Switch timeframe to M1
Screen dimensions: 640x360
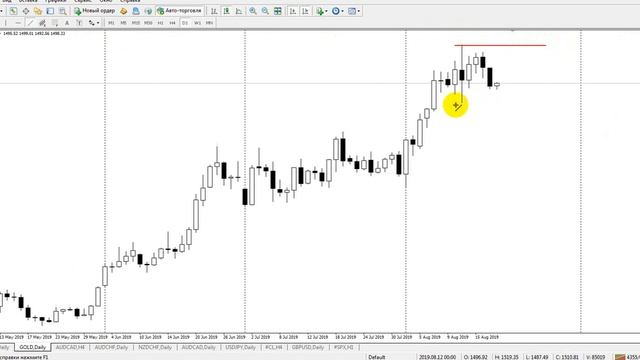coord(111,23)
